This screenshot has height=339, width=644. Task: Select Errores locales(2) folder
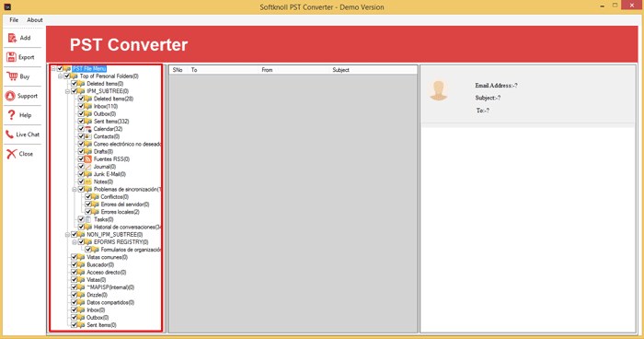(120, 212)
